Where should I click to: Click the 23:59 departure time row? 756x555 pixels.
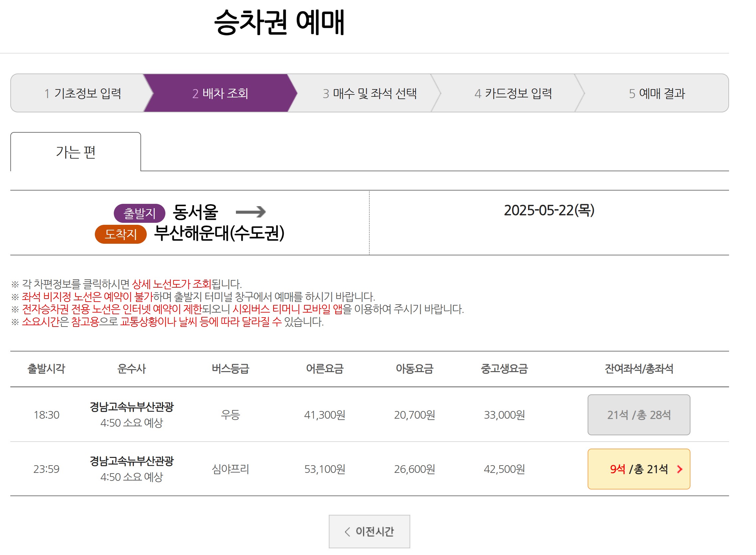click(46, 469)
